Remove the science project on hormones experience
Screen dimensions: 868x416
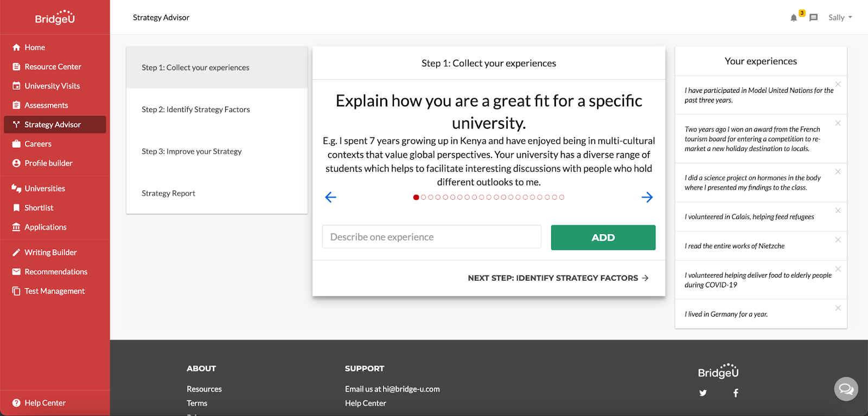click(x=838, y=172)
